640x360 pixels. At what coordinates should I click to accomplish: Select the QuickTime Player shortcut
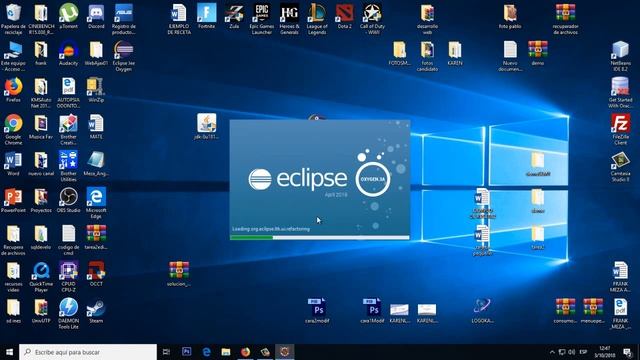(x=41, y=277)
